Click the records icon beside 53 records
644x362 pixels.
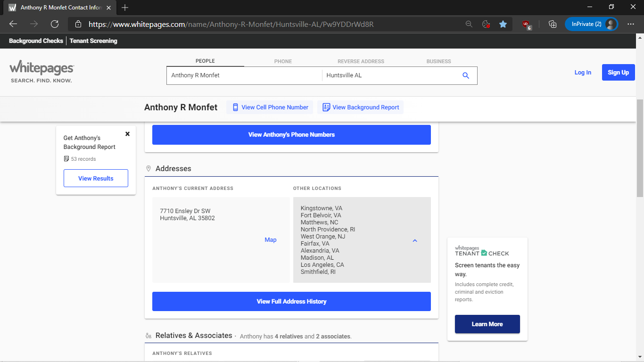tap(66, 159)
